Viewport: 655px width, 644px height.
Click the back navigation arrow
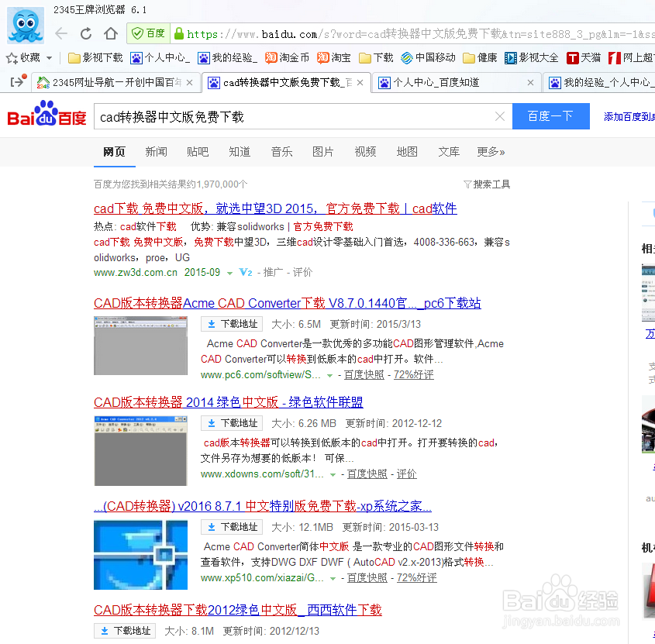(x=60, y=33)
